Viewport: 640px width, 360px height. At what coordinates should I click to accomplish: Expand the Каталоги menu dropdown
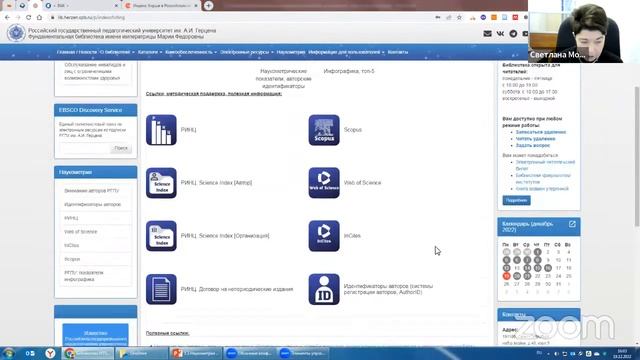150,52
